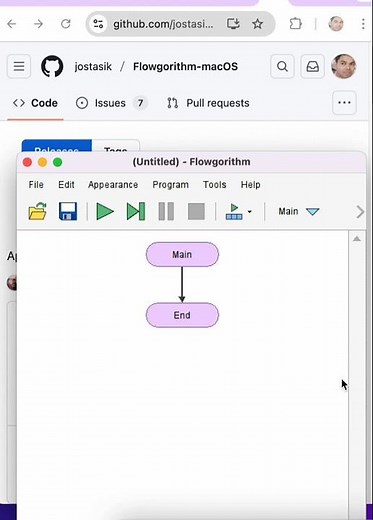This screenshot has width=373, height=520.
Task: Click the arrow connecting Main to End
Action: [x=182, y=285]
